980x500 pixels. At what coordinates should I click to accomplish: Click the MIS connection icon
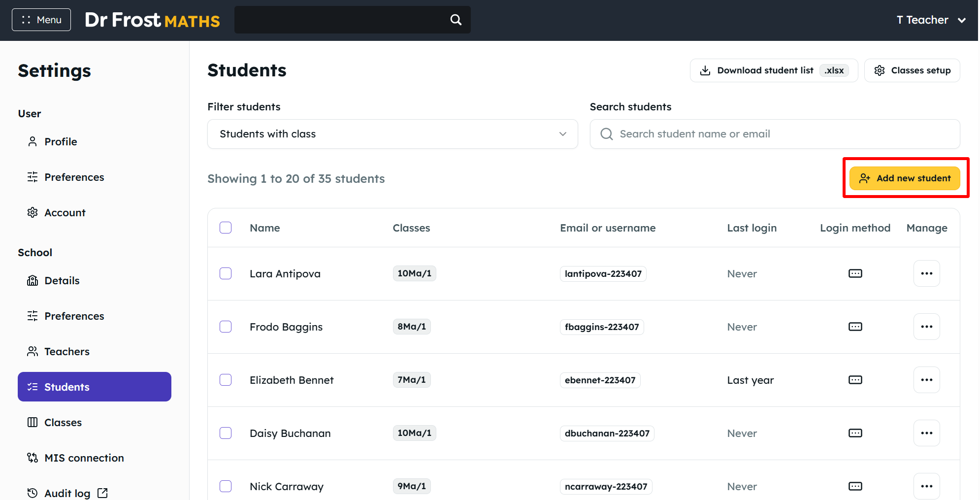33,458
